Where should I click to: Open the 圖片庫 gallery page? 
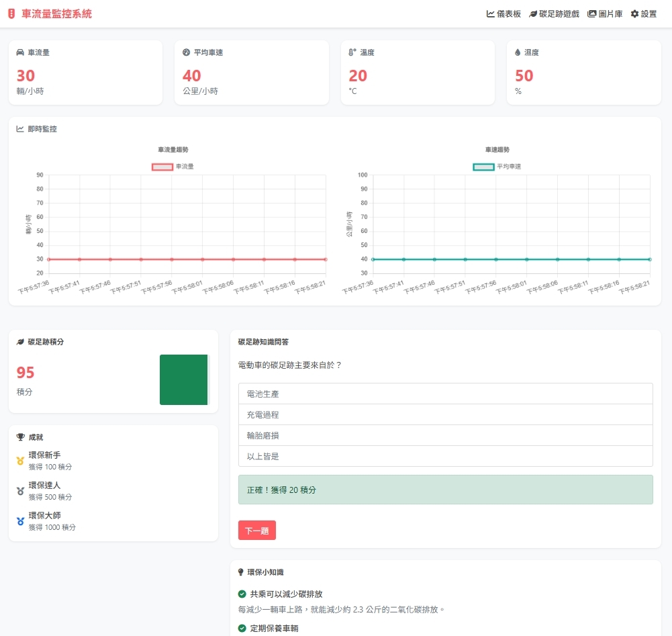(x=605, y=13)
